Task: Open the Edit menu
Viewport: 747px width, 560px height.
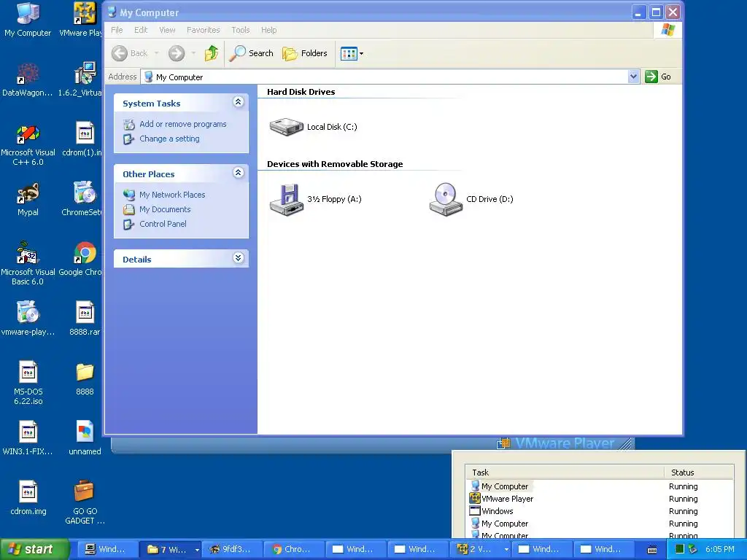Action: [141, 30]
